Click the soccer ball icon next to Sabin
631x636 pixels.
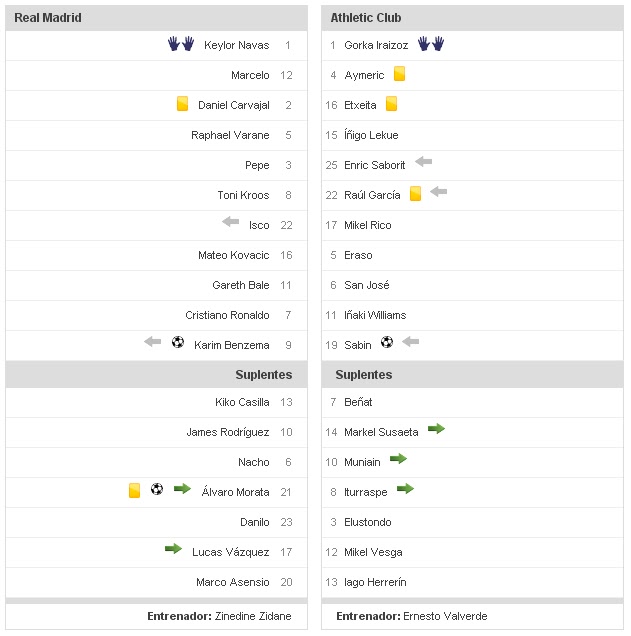click(387, 342)
